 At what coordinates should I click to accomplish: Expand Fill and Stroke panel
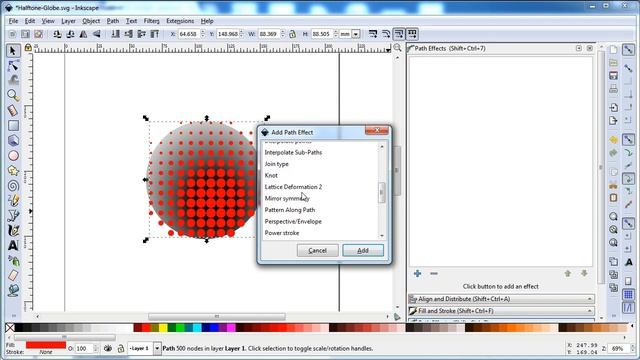(501, 311)
